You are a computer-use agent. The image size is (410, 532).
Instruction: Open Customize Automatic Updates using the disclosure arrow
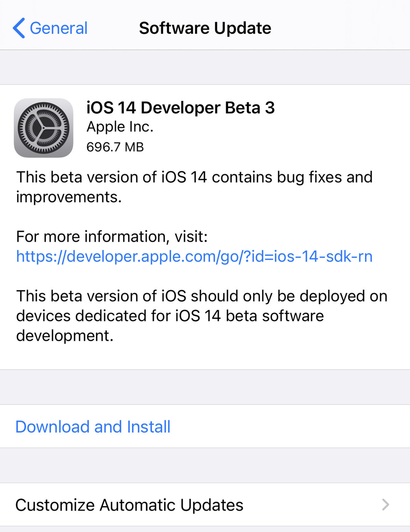coord(386,505)
